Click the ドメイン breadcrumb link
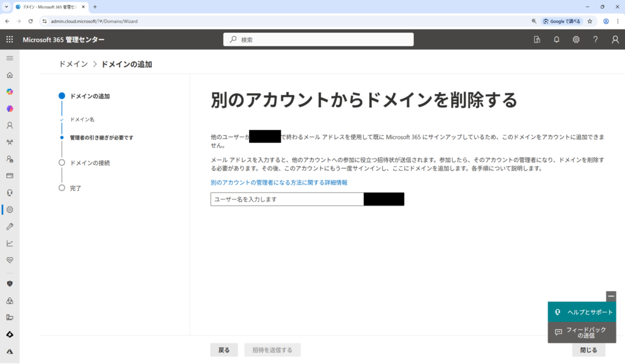625x364 pixels. click(73, 64)
